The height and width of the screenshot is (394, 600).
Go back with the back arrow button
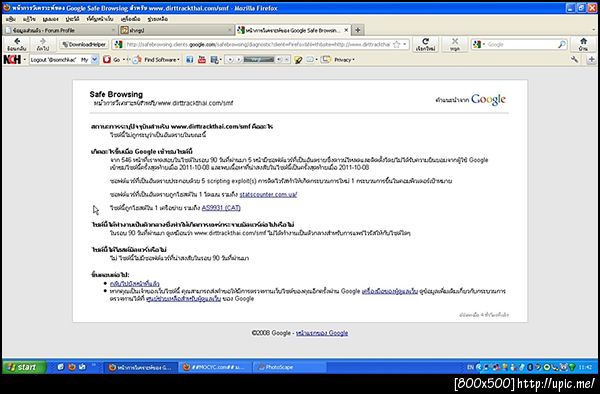point(17,44)
